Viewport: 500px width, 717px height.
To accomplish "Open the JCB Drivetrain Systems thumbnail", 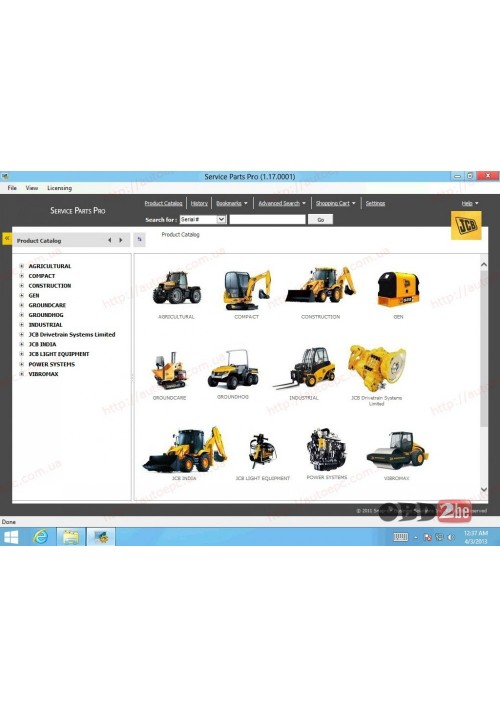I will coord(376,369).
